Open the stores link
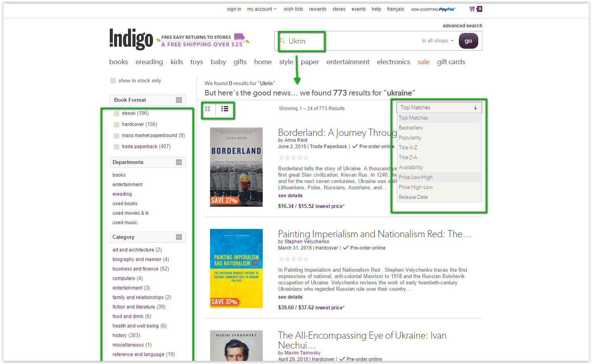Viewport: 592px width, 364px height. [x=339, y=9]
